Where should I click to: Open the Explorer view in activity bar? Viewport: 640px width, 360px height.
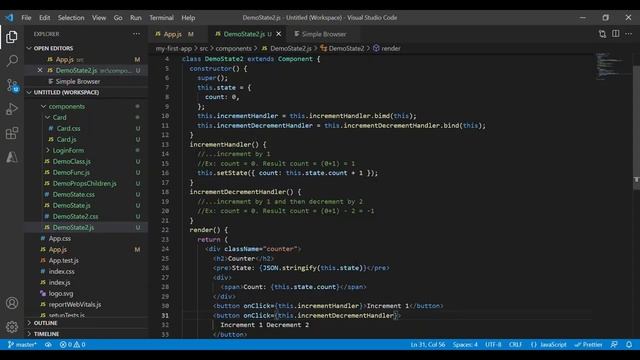point(12,37)
